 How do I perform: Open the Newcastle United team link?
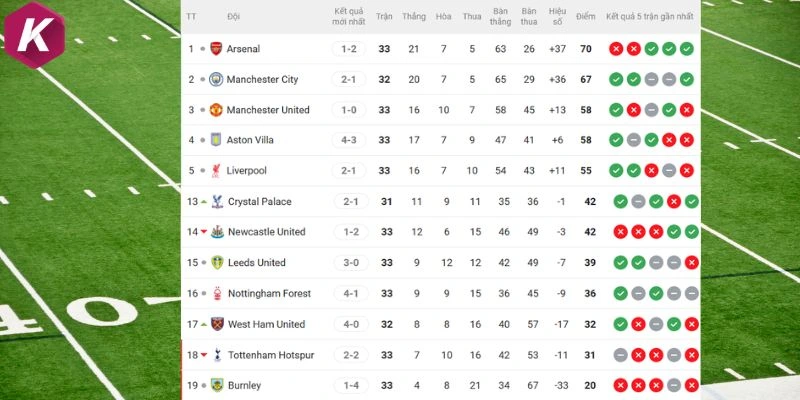tap(266, 232)
